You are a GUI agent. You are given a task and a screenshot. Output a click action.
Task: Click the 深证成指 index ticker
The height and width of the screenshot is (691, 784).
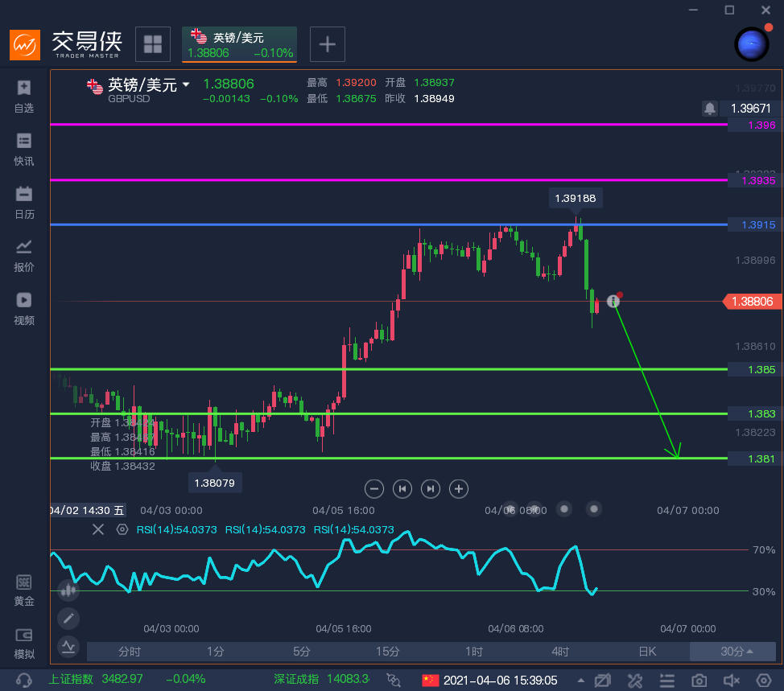pyautogui.click(x=321, y=679)
